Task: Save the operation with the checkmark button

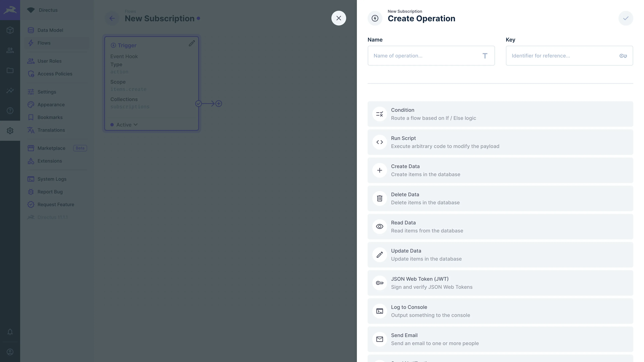Action: coord(626,18)
